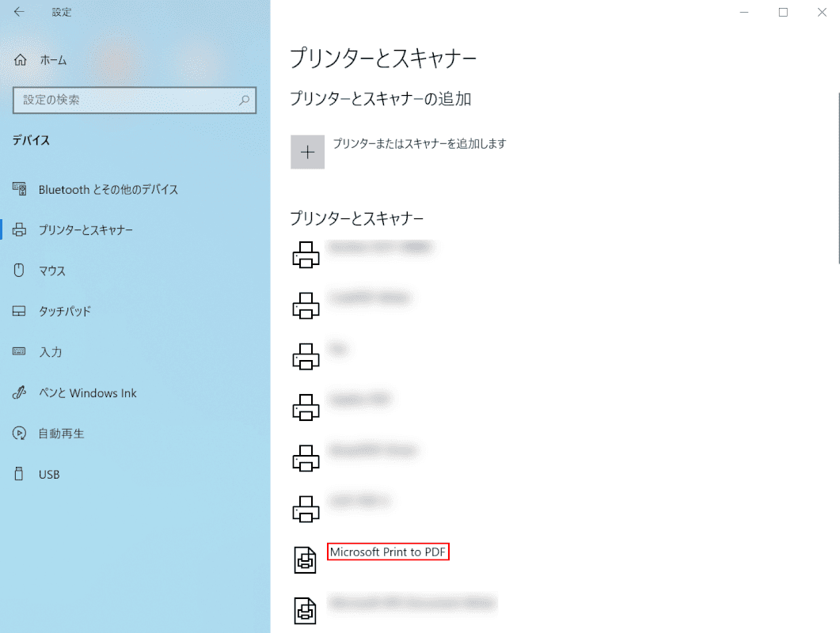Click the plus add printer button
Image resolution: width=840 pixels, height=633 pixels.
click(307, 152)
